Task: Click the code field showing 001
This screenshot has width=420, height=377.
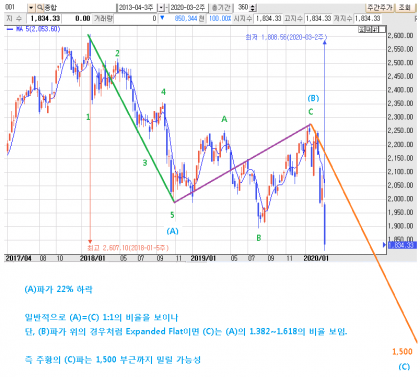Action: point(15,7)
